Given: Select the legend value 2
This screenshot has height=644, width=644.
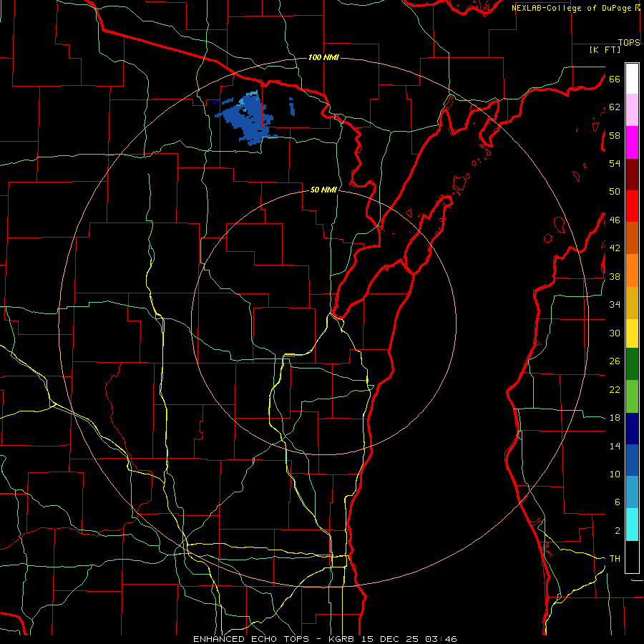Looking at the screenshot, I should tap(618, 531).
